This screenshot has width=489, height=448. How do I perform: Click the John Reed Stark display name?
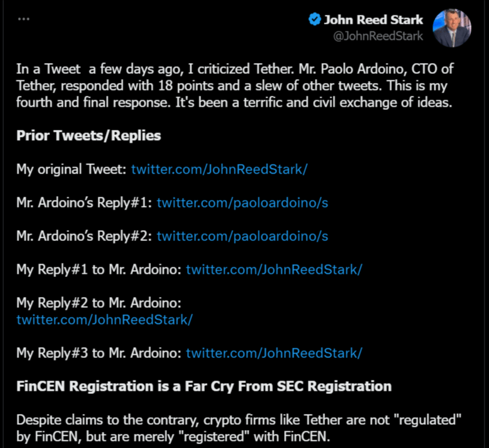[373, 20]
